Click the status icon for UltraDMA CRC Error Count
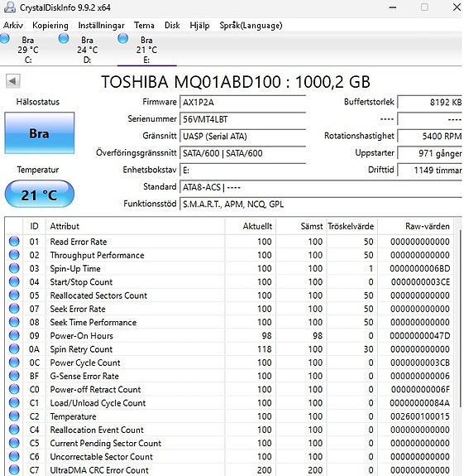This screenshot has height=476, width=464. [14, 469]
